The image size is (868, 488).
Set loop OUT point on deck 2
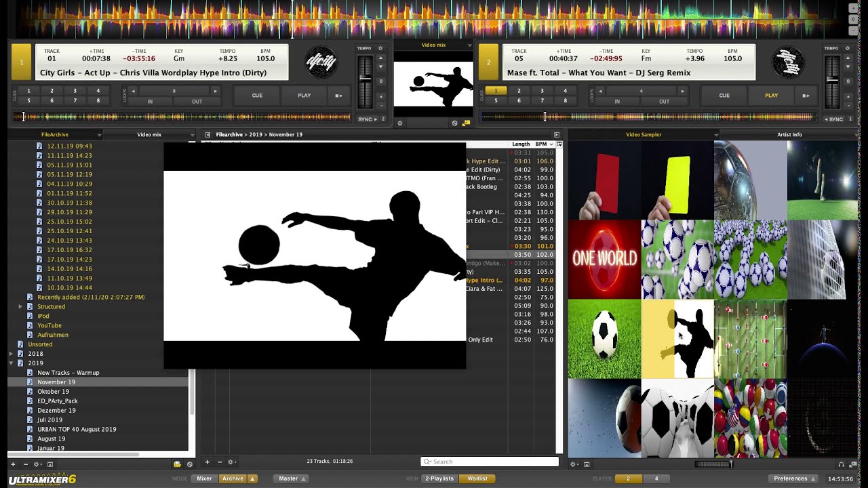click(663, 102)
